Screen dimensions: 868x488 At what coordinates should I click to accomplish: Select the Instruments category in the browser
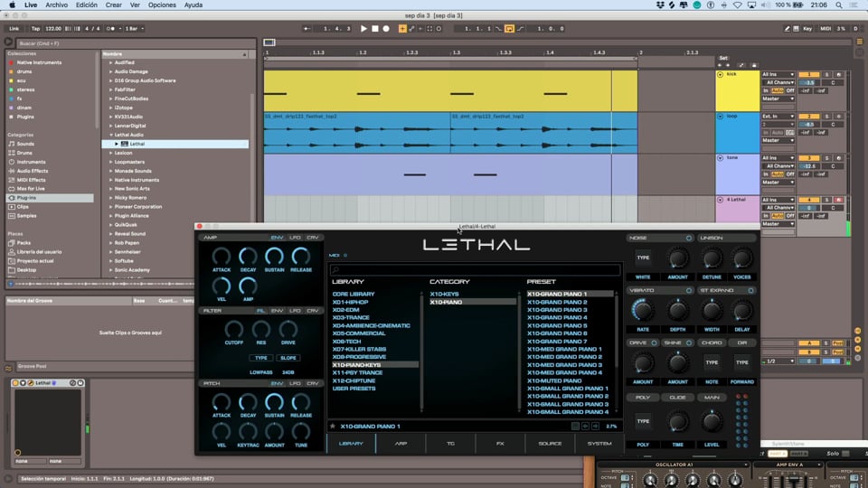[31, 162]
